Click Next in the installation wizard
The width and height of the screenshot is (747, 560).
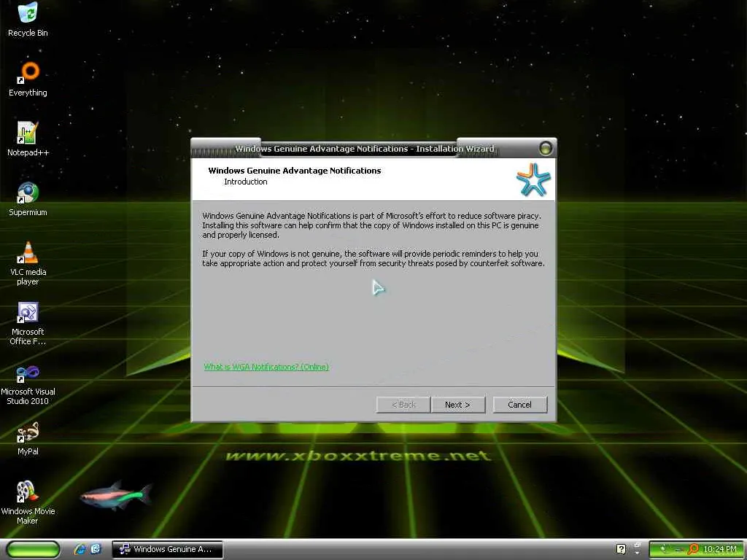pos(458,405)
